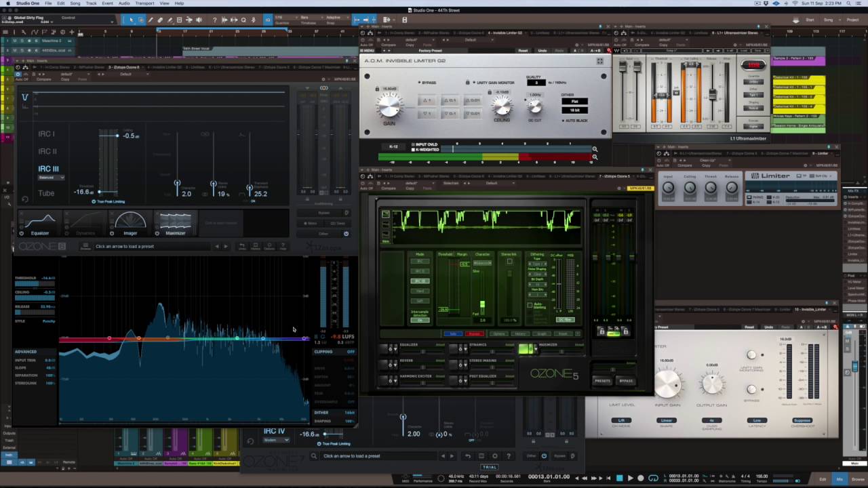Toggle Bypass on A.O.M. Invisible Limiter G2

pyautogui.click(x=427, y=83)
